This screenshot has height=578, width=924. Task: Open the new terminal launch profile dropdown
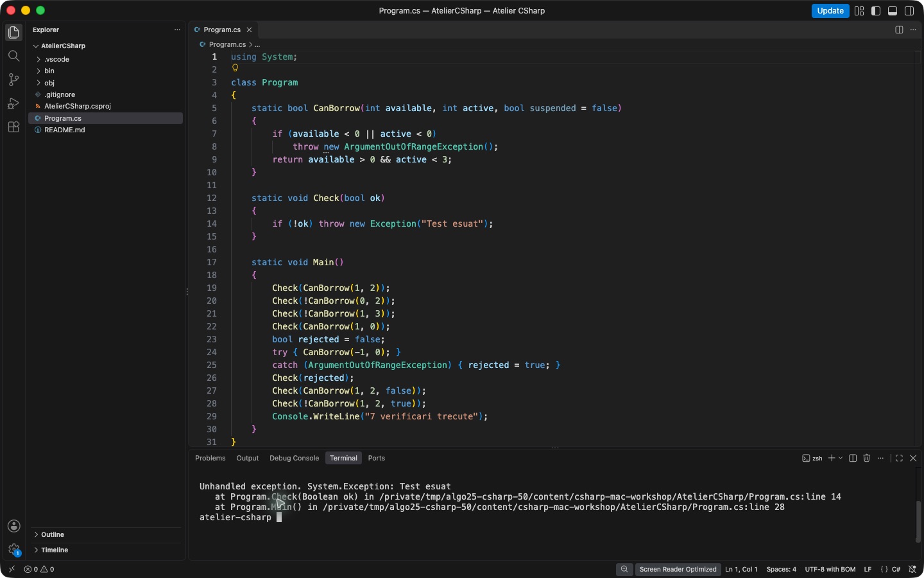pyautogui.click(x=841, y=458)
